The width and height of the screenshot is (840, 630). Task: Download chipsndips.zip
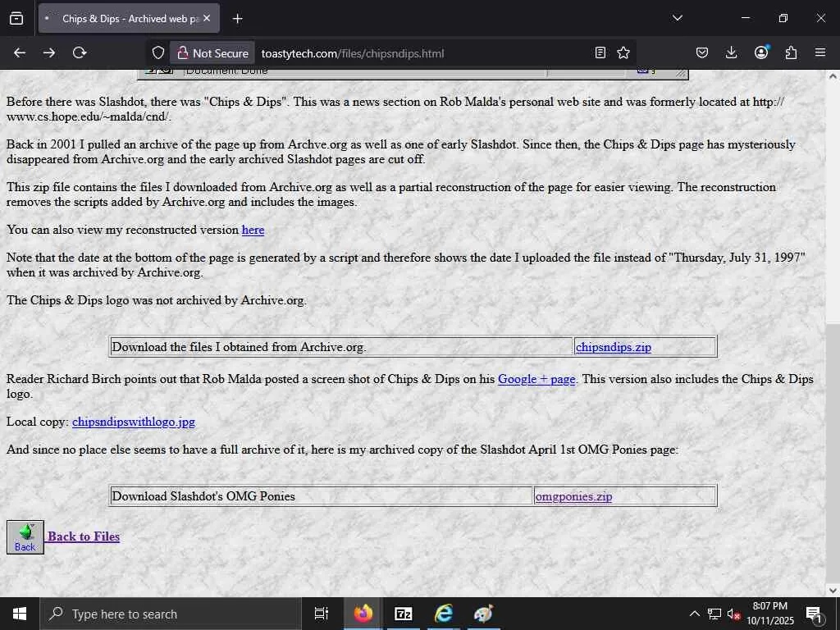point(614,347)
